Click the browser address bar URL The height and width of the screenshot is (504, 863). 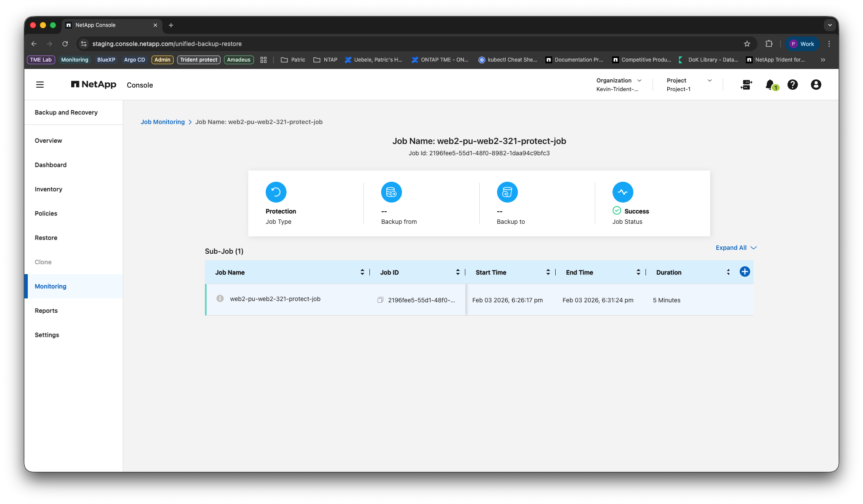(x=167, y=44)
